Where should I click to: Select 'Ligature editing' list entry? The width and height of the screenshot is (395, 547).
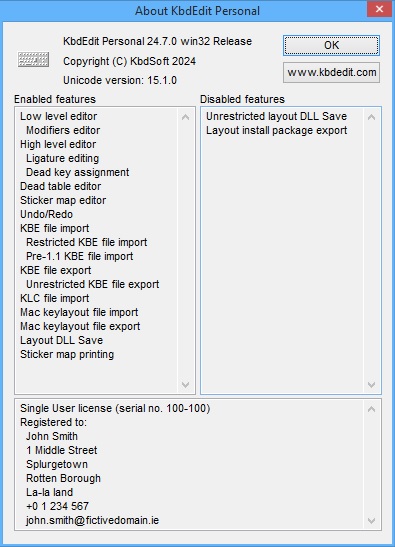62,158
